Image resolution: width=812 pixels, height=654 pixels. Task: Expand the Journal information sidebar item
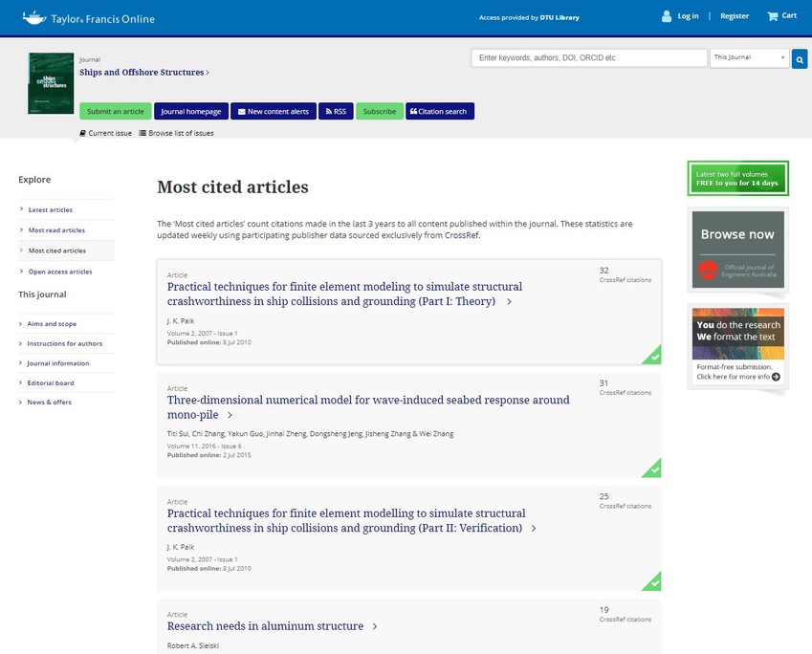(58, 363)
